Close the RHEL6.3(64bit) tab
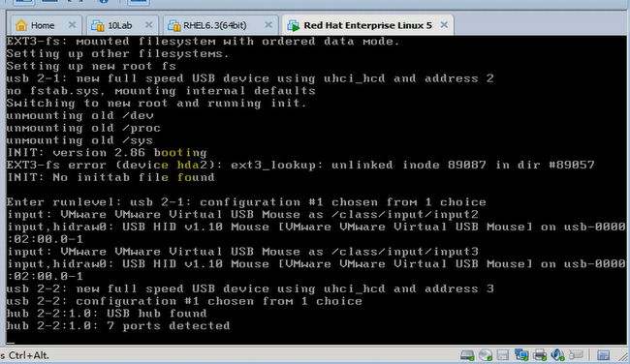 [x=268, y=25]
